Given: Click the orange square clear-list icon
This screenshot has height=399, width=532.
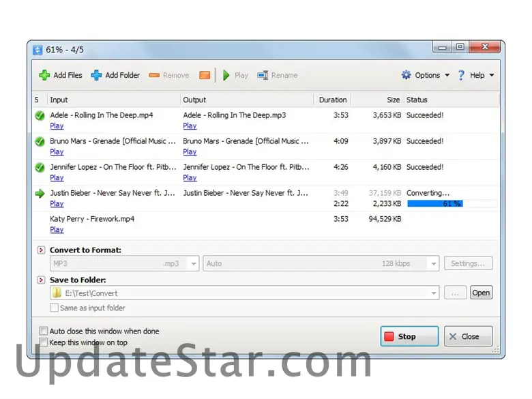Looking at the screenshot, I should click(x=205, y=75).
